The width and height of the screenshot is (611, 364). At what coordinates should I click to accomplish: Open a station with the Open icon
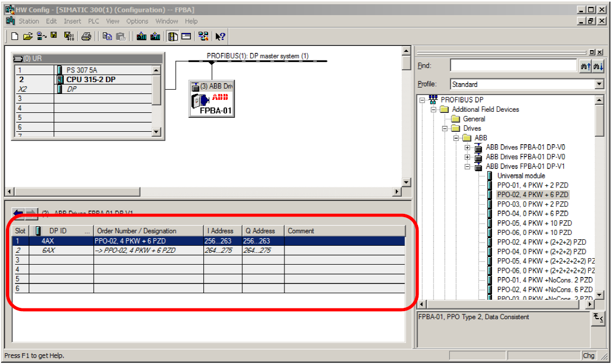point(28,36)
